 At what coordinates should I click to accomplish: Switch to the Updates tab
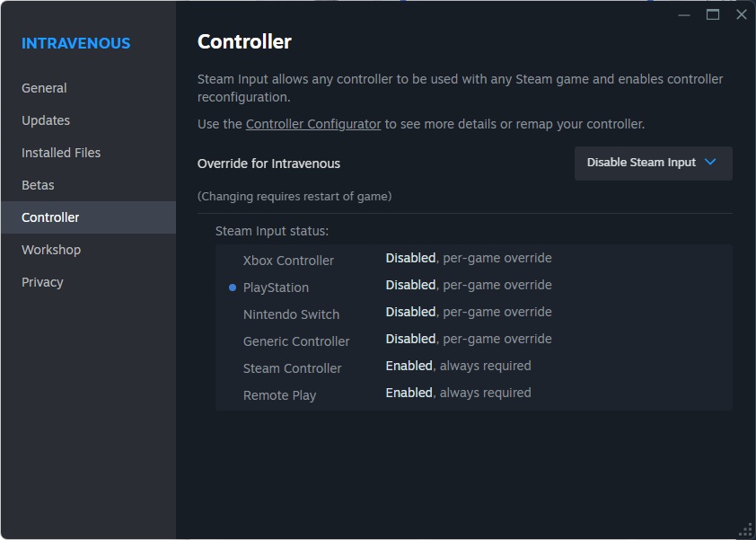coord(46,120)
